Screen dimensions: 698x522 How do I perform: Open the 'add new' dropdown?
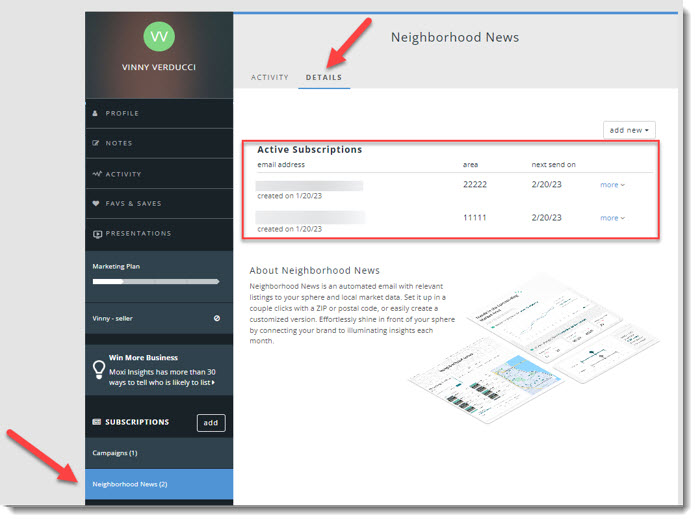point(630,130)
